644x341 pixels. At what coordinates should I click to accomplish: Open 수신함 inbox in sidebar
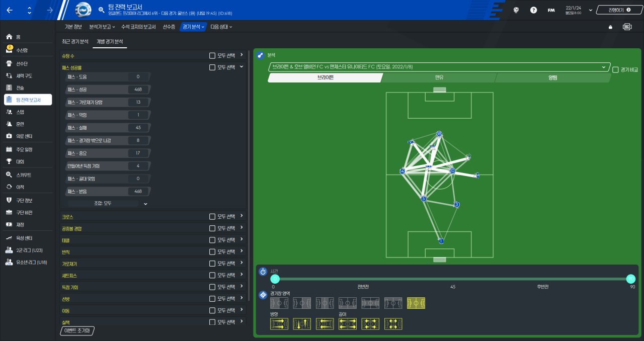(28, 50)
